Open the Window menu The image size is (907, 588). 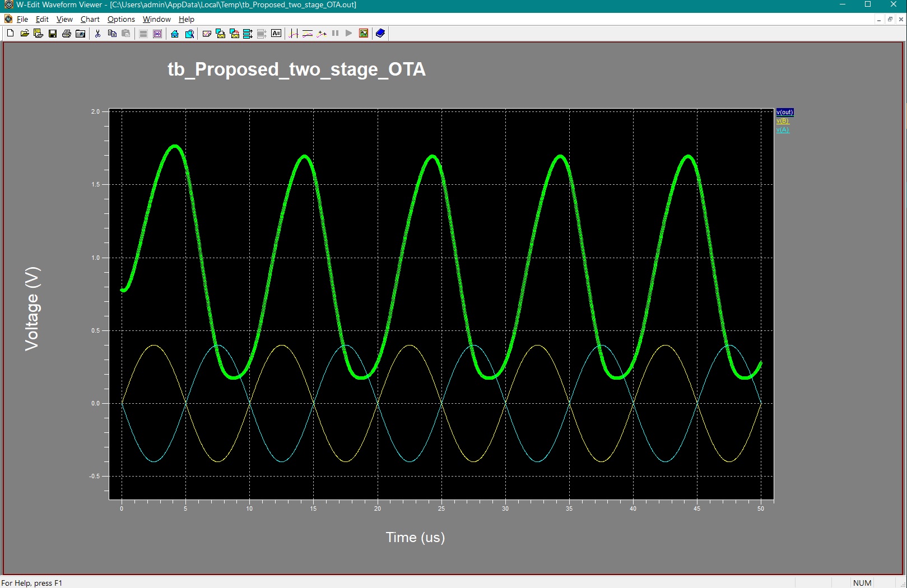(156, 19)
